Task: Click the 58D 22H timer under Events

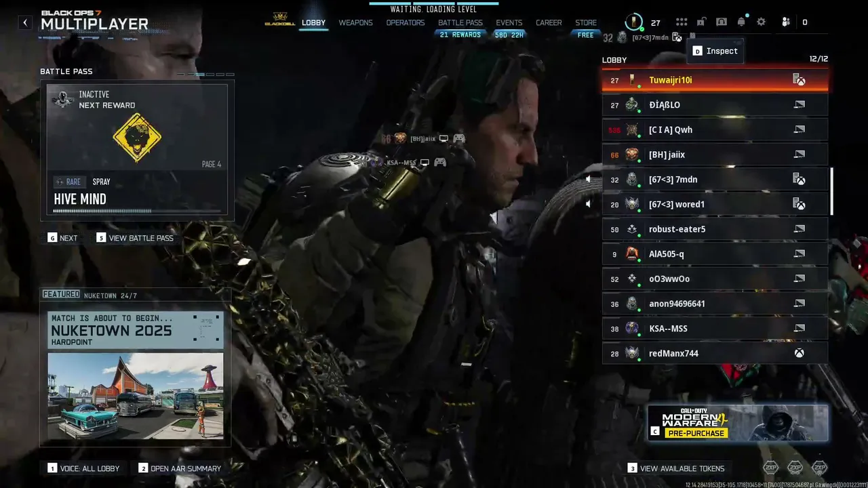Action: point(509,35)
